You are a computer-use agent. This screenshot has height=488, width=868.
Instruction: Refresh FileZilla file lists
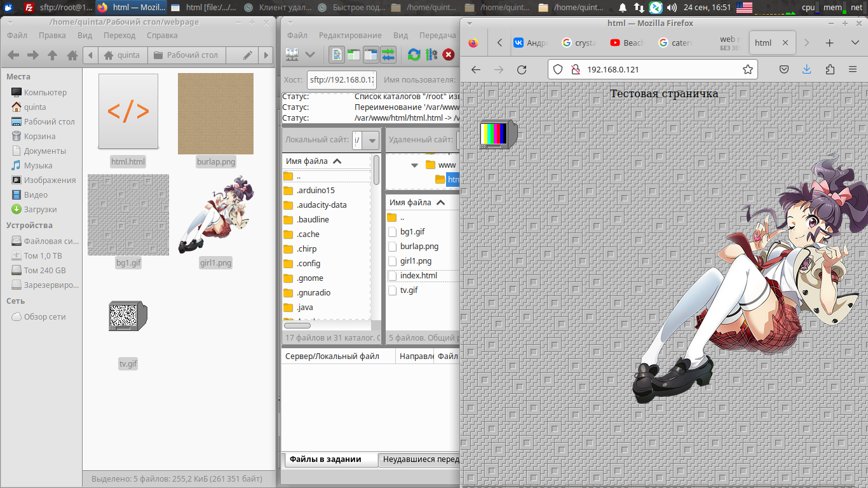point(414,55)
